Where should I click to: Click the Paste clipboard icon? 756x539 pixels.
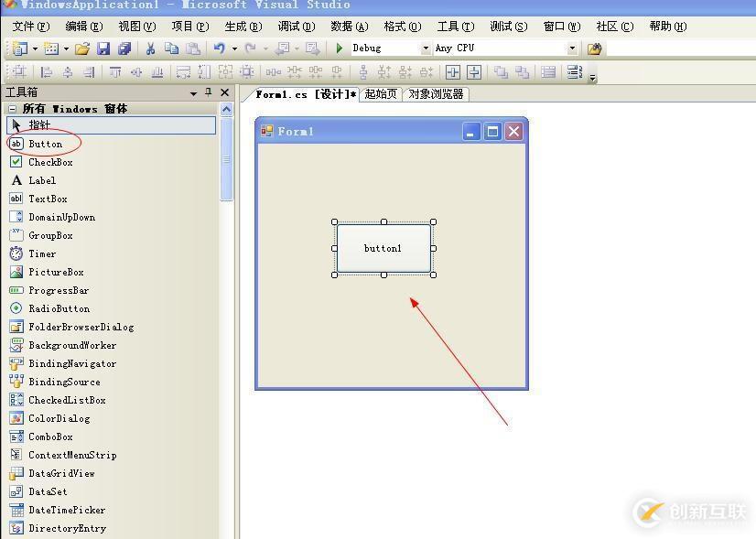point(193,49)
